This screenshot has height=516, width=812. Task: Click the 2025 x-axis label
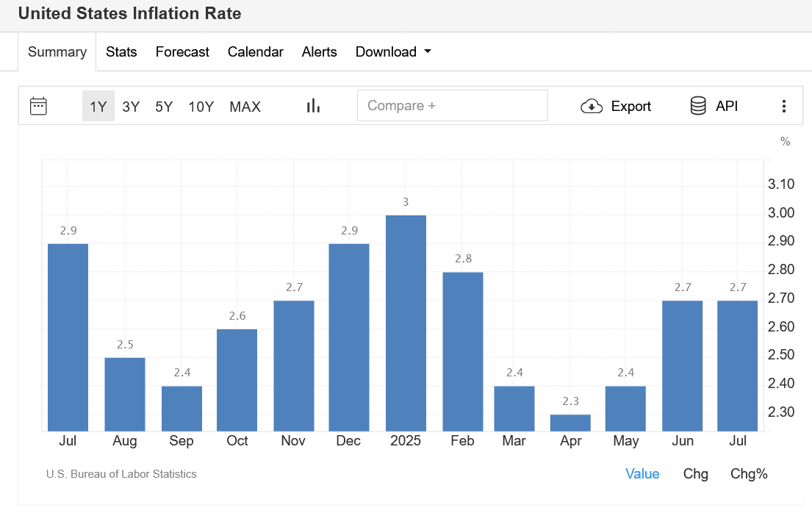coord(406,441)
